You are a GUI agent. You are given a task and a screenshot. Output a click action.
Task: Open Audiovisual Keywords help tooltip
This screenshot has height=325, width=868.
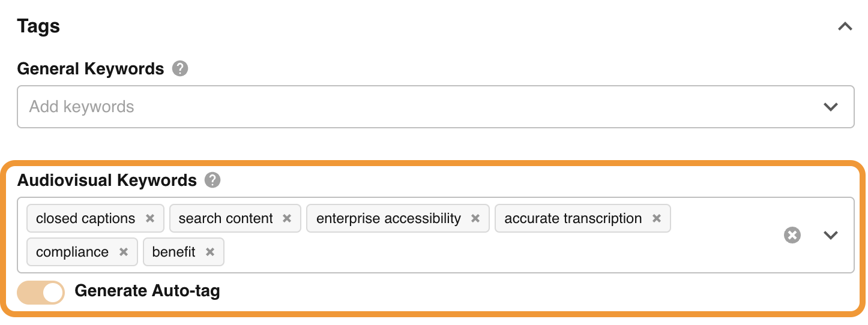[x=212, y=180]
